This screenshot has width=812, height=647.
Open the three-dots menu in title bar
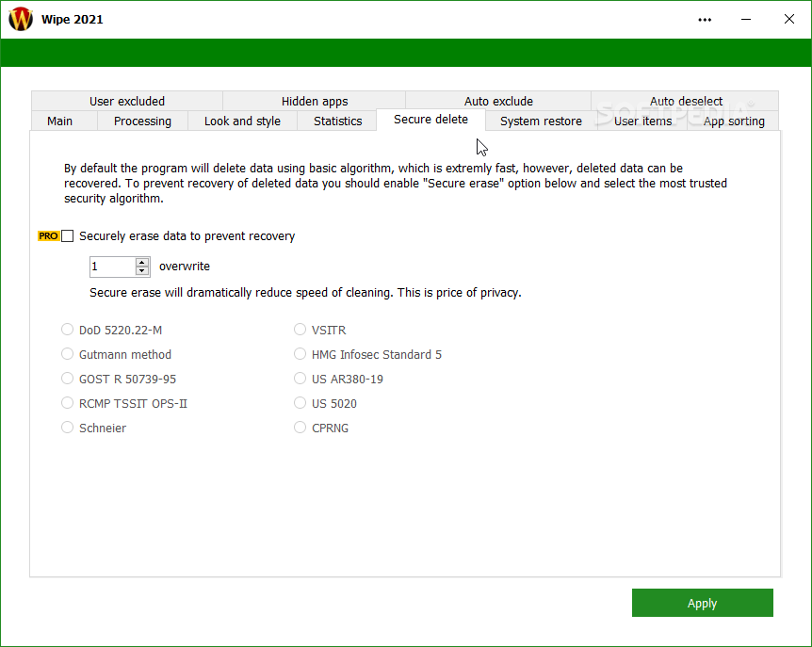coord(705,20)
